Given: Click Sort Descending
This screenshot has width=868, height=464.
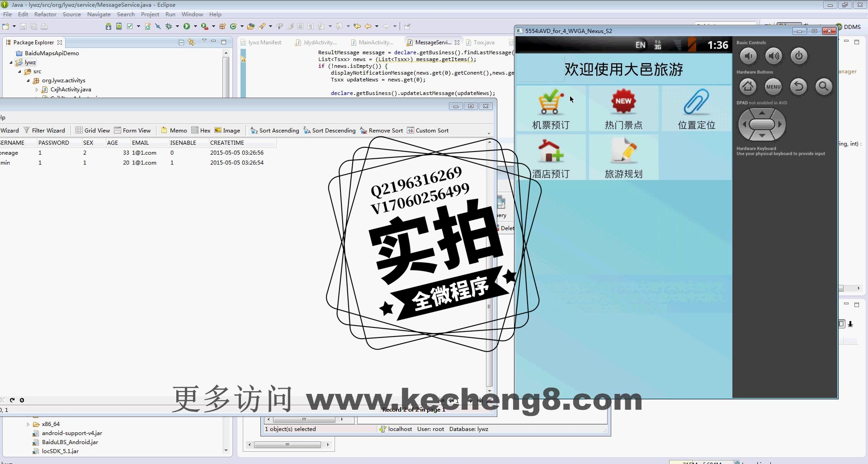Looking at the screenshot, I should (x=330, y=130).
